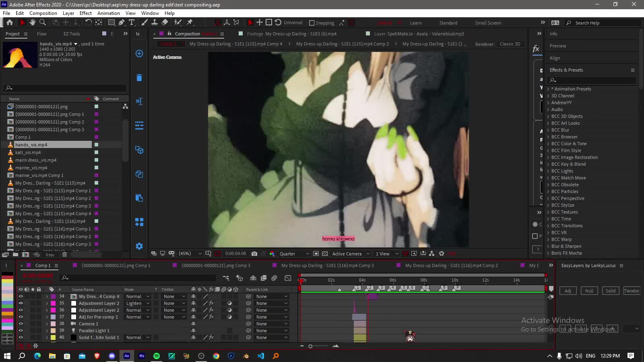Select kati_vis.mp4 in the Project panel
The width and height of the screenshot is (644, 362).
(28, 152)
